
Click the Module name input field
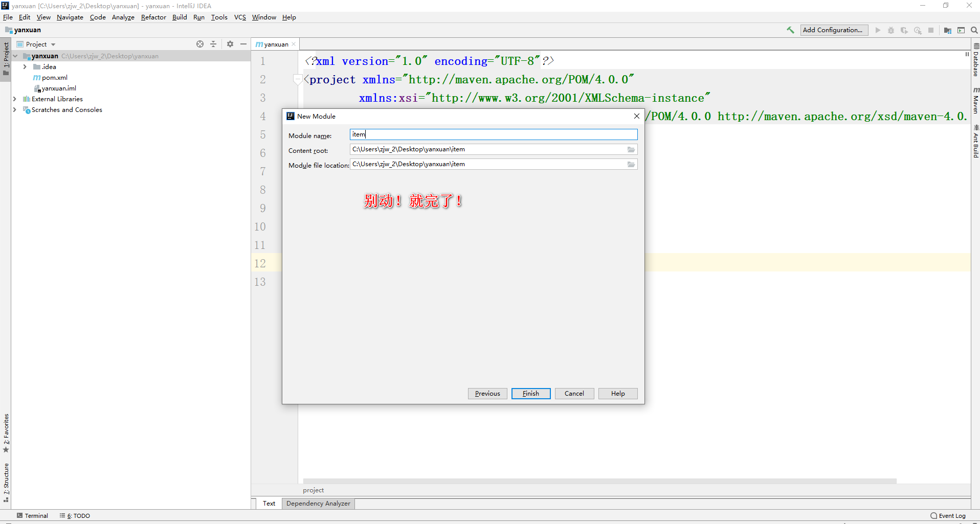pyautogui.click(x=493, y=134)
